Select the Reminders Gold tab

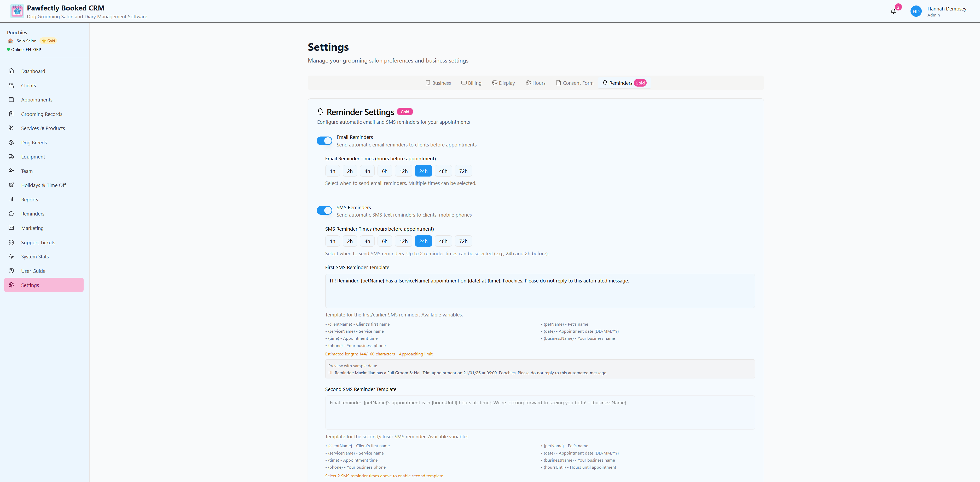tap(624, 83)
